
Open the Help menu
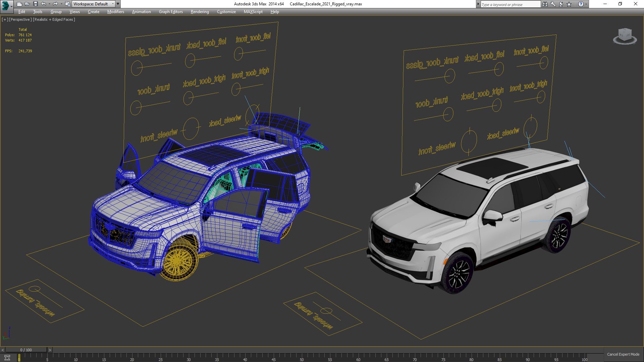(275, 12)
